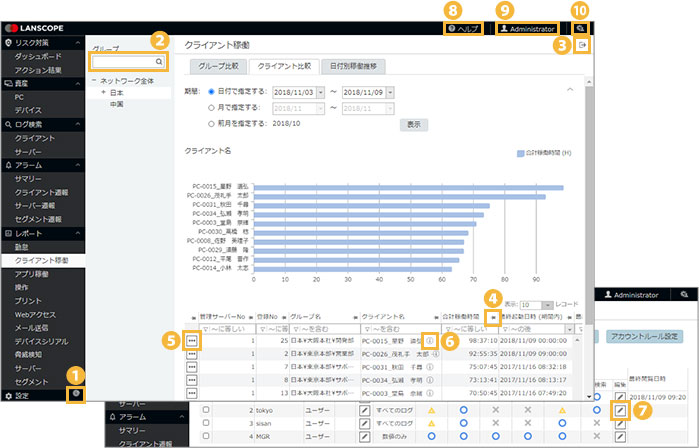Screen dimensions: 699x448
Task: Click the collapse icon beside 設定 in sidebar
Action: pos(74,394)
